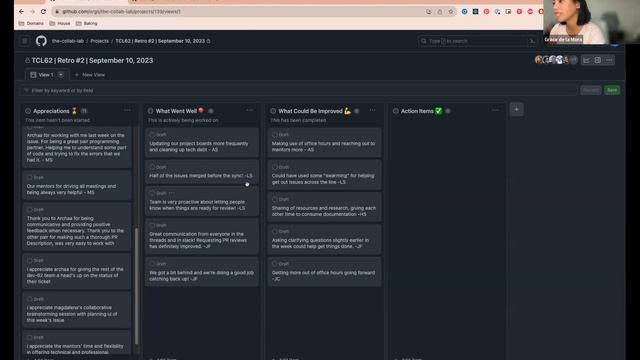
Task: Click the draft icon on 'Half of the issues merged' card
Action: 152,167
